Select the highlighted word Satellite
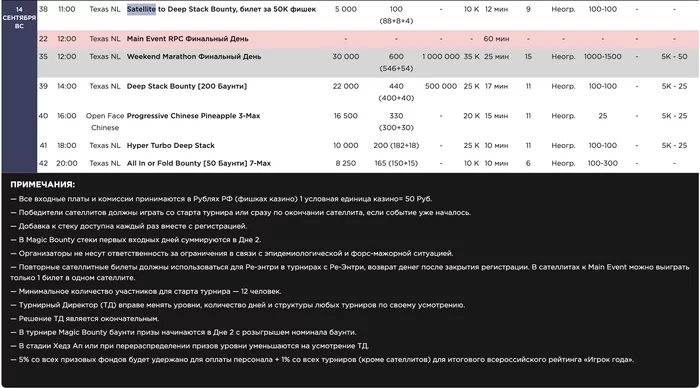 click(x=141, y=9)
